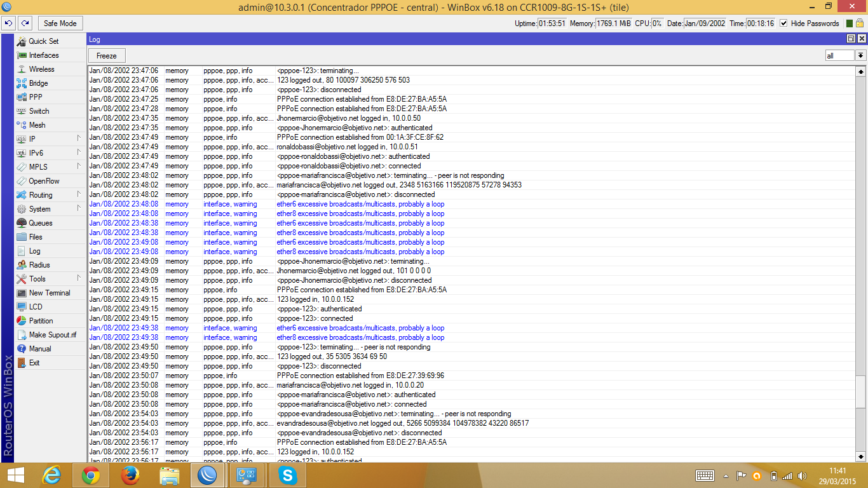Viewport: 868px width, 488px height.
Task: Click the lock icon in the top-right corner
Action: [x=860, y=24]
